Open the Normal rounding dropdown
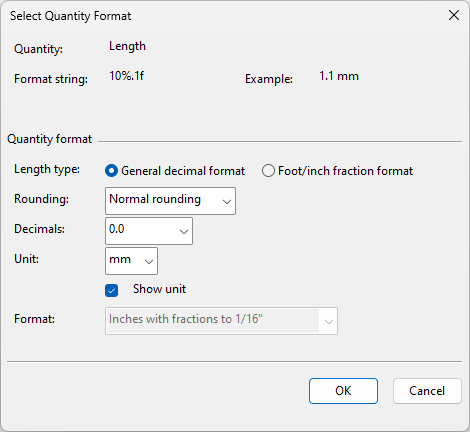The image size is (470, 432). pos(170,201)
